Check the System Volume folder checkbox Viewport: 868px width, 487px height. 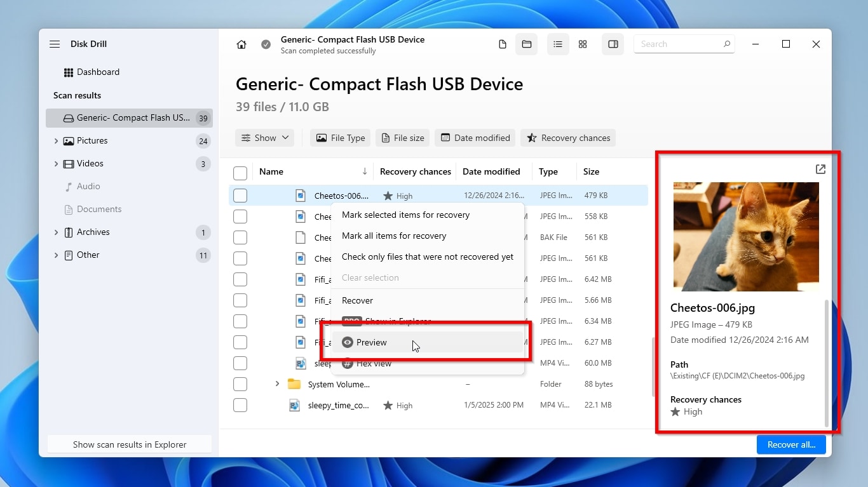pyautogui.click(x=240, y=384)
